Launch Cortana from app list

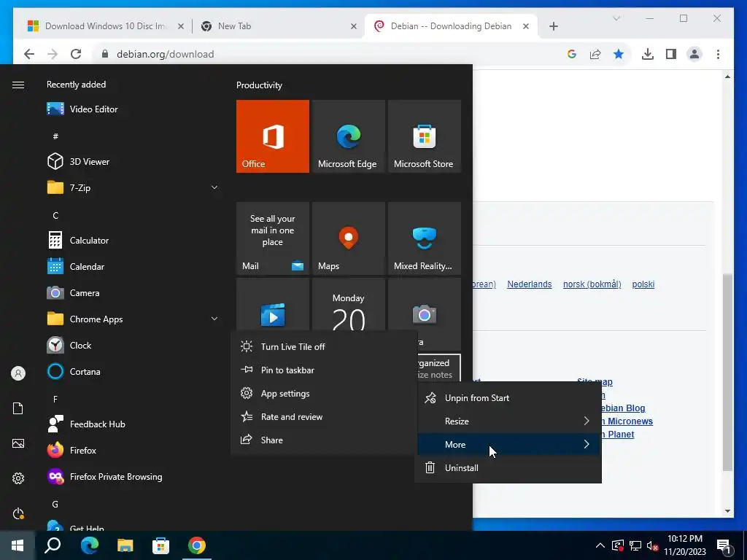tap(132, 371)
